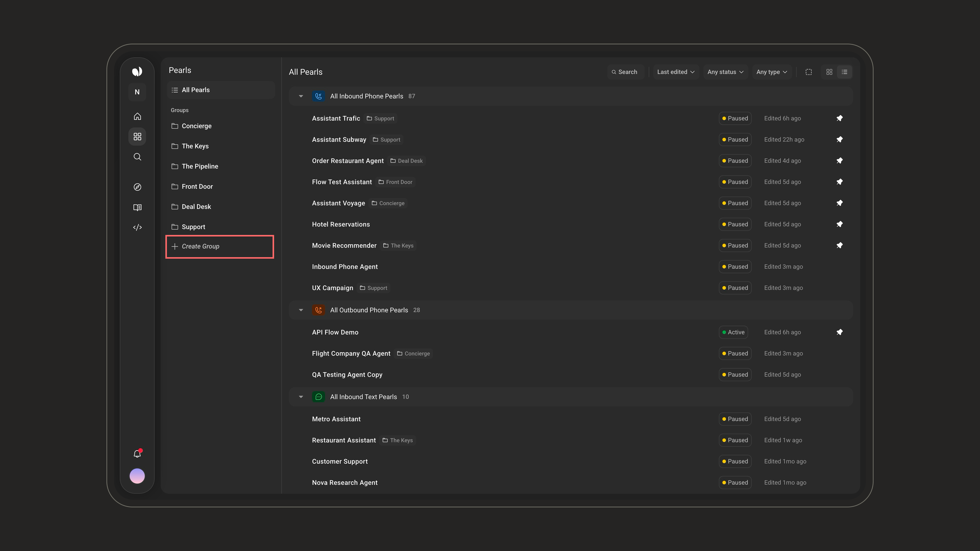Click the Support tag on Assistant Subway
Image resolution: width=980 pixels, height=551 pixels.
386,140
